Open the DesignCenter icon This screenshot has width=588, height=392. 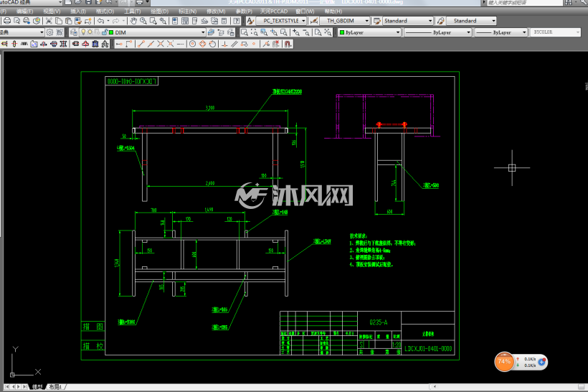coord(185,21)
